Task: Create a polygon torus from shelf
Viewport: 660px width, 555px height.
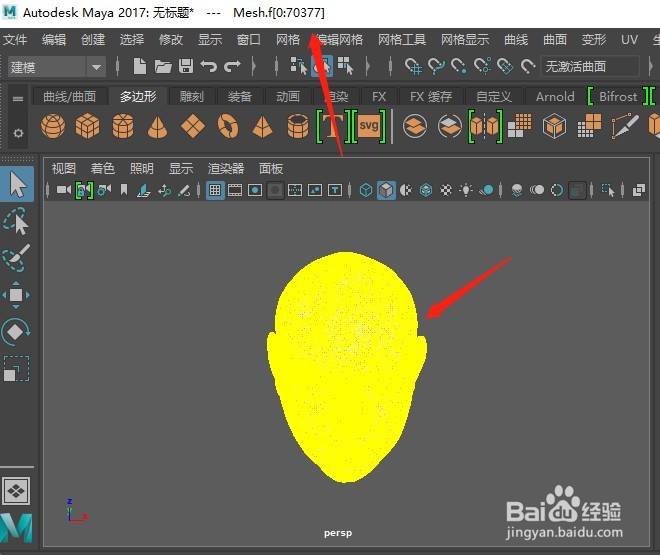Action: [228, 126]
